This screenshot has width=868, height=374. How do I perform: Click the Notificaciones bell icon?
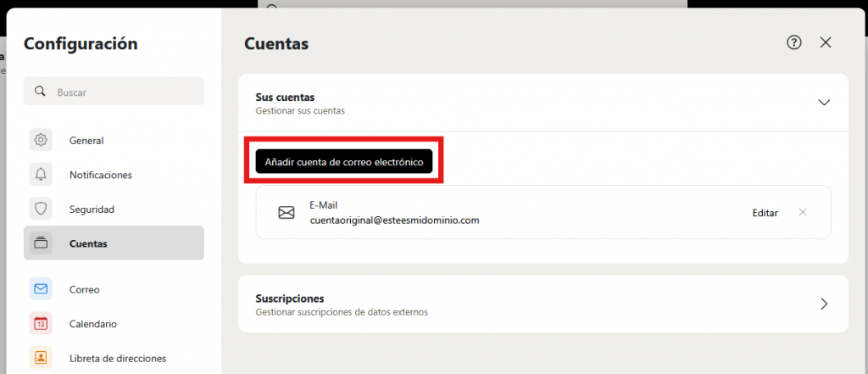click(x=41, y=175)
